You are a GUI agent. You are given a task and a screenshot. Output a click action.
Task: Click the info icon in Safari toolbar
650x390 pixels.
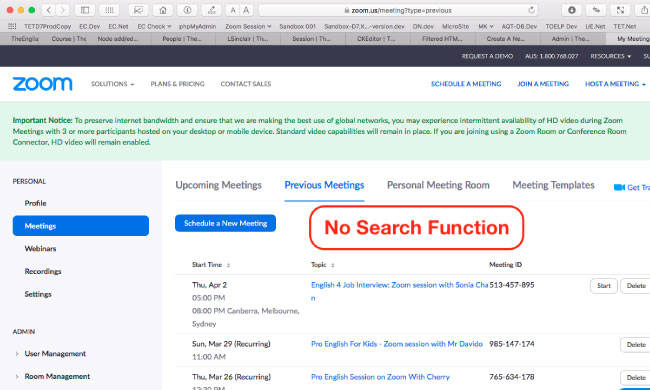187,10
